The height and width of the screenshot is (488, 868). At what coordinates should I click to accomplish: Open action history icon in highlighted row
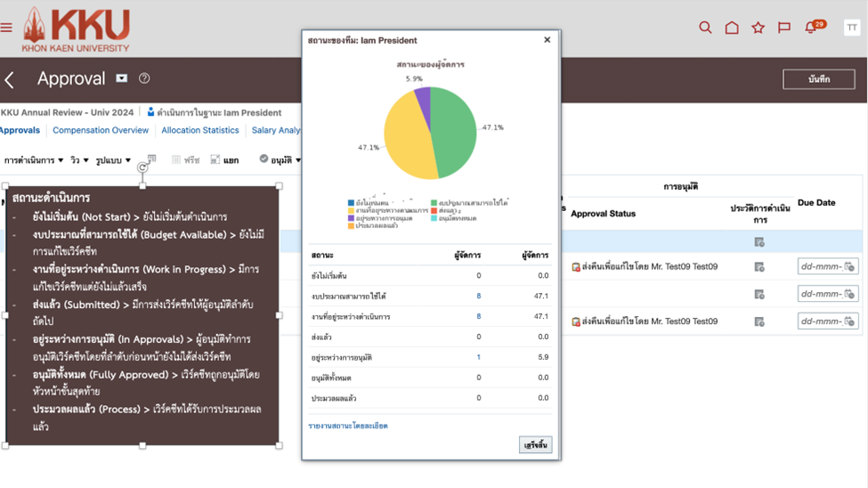[758, 242]
